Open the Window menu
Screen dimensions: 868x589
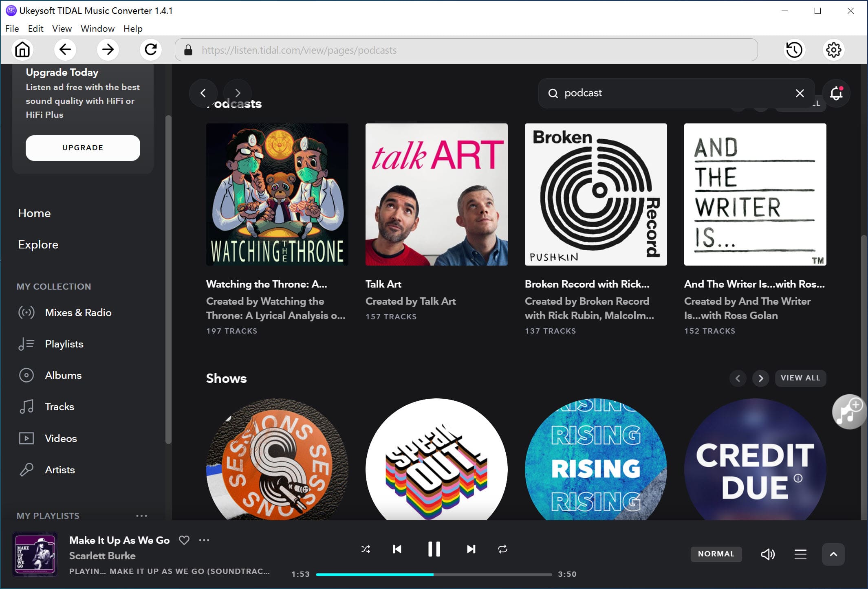pyautogui.click(x=97, y=29)
